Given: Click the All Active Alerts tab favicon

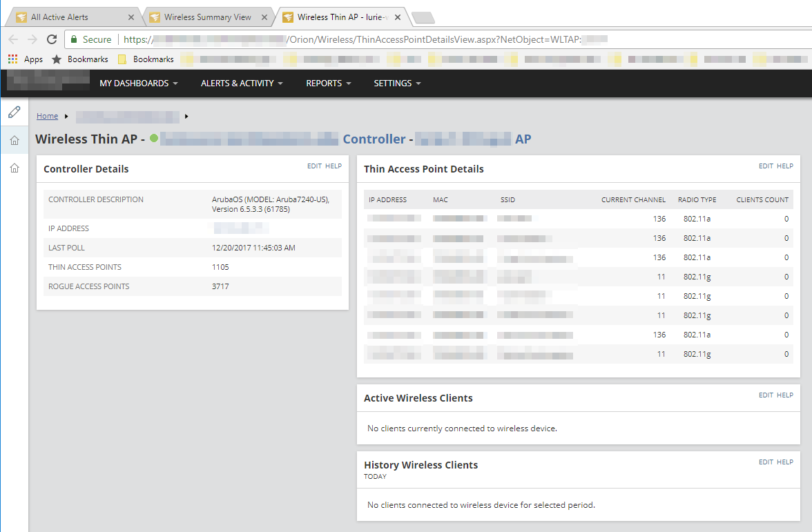Looking at the screenshot, I should coord(21,17).
